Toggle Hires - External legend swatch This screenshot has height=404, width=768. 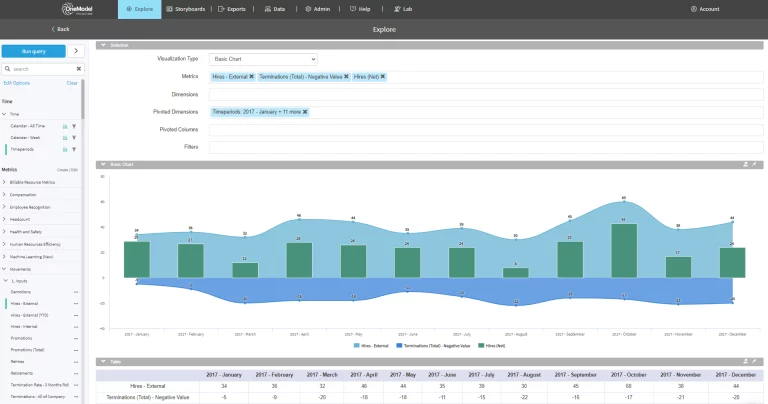[x=357, y=346]
